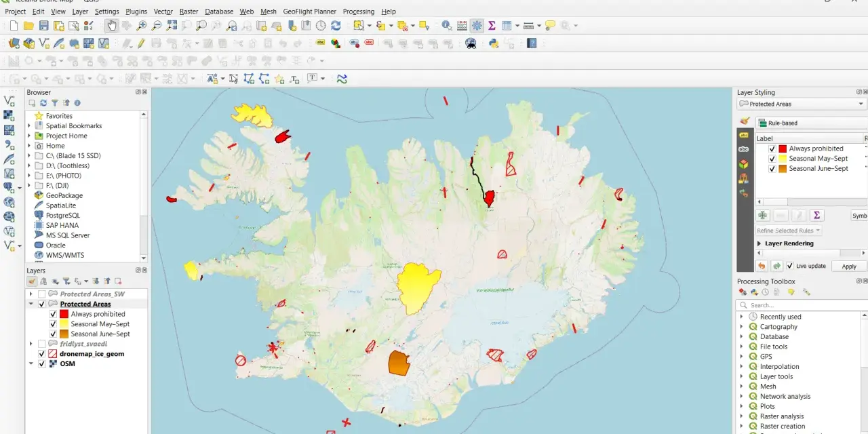Viewport: 868px width, 434px height.
Task: Toggle visibility of the fridlyst_svaedl layer
Action: (42, 344)
